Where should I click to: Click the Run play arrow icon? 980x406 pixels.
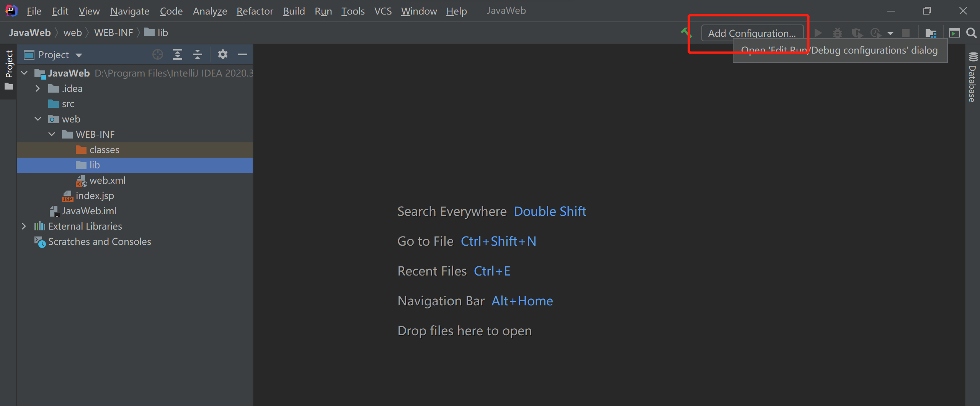coord(818,33)
